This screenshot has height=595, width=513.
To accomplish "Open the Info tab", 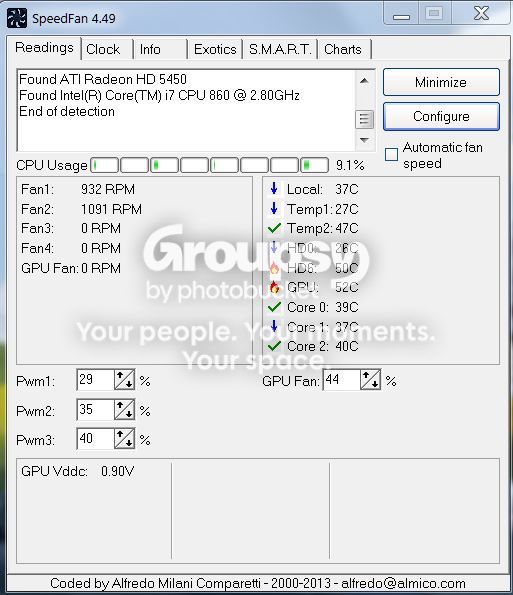I will pos(160,49).
